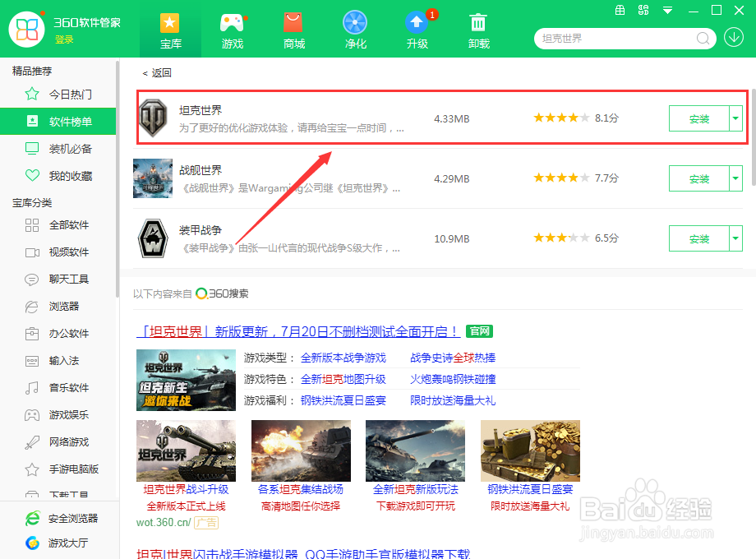This screenshot has height=559, width=756.
Task: Expand install options for 装甲战争
Action: [x=735, y=238]
